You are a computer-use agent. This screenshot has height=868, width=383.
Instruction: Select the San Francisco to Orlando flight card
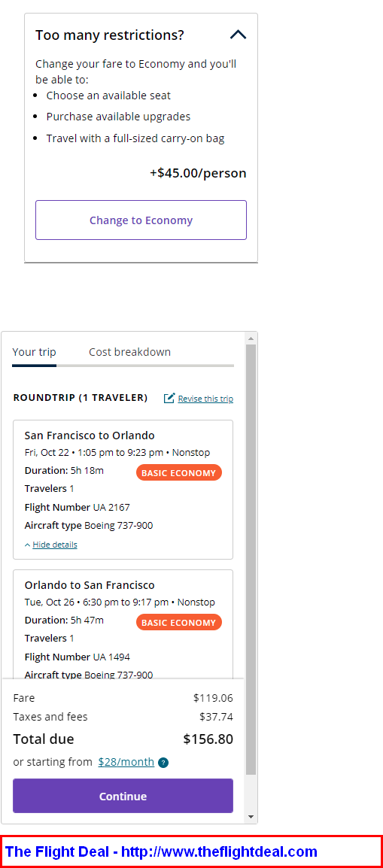[x=123, y=490]
